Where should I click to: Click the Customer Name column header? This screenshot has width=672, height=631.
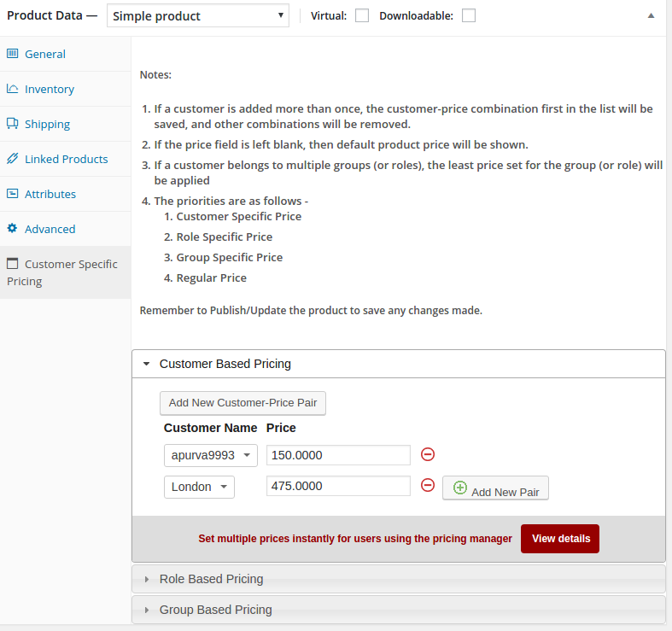tap(210, 428)
